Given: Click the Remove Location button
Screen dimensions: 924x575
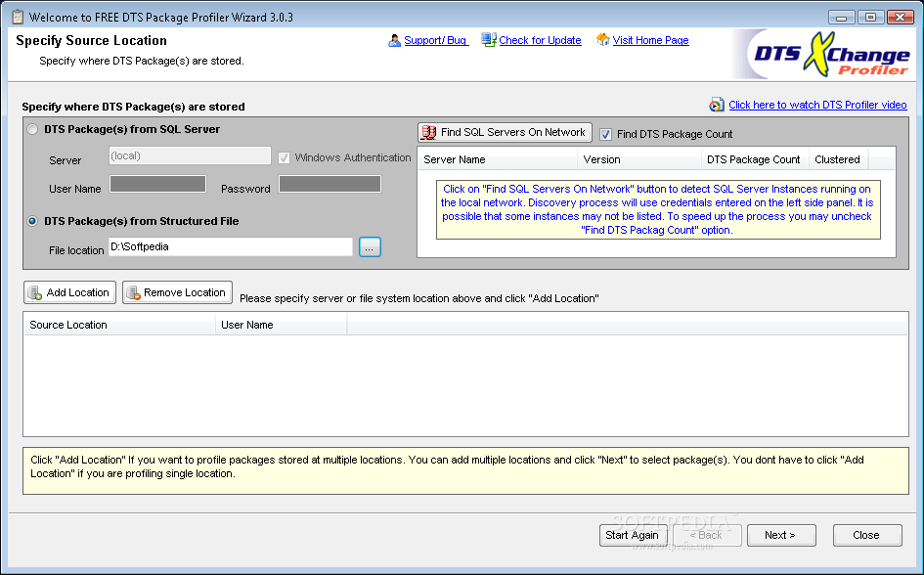Looking at the screenshot, I should point(177,292).
